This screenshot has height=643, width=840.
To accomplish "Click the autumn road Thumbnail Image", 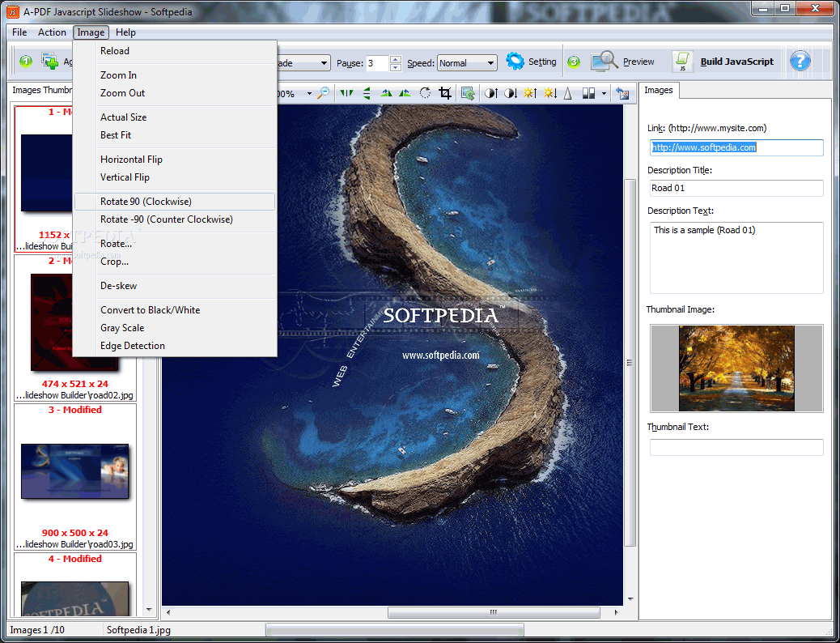I will coord(736,368).
